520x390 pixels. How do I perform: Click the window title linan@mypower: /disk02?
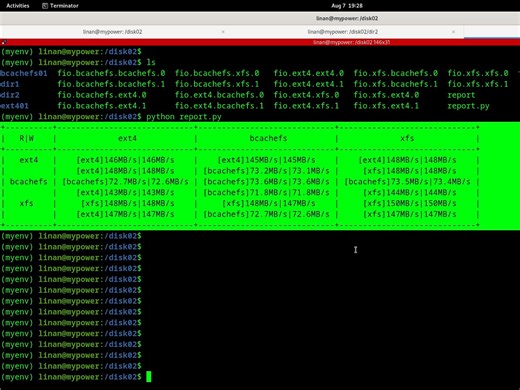pyautogui.click(x=347, y=18)
